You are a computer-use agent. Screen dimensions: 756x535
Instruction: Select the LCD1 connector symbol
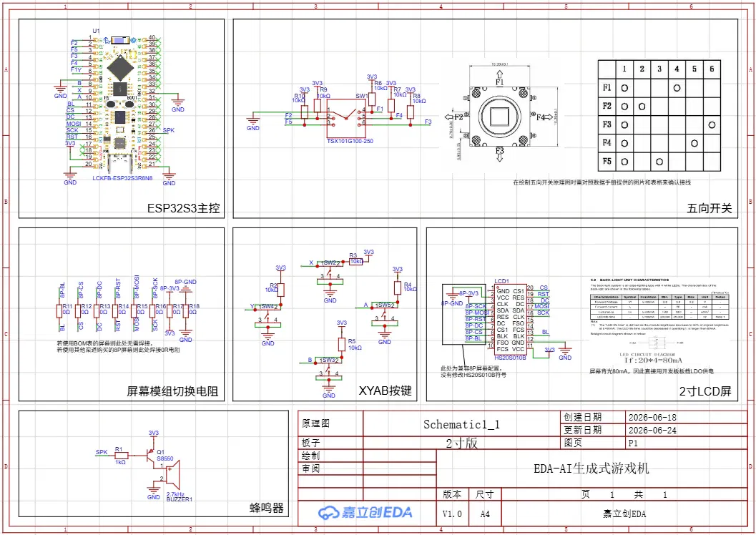point(511,320)
